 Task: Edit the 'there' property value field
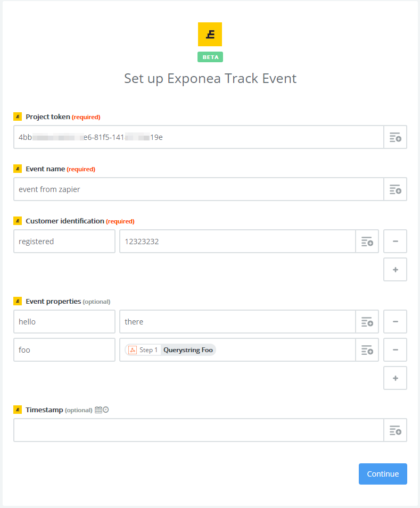click(x=237, y=322)
